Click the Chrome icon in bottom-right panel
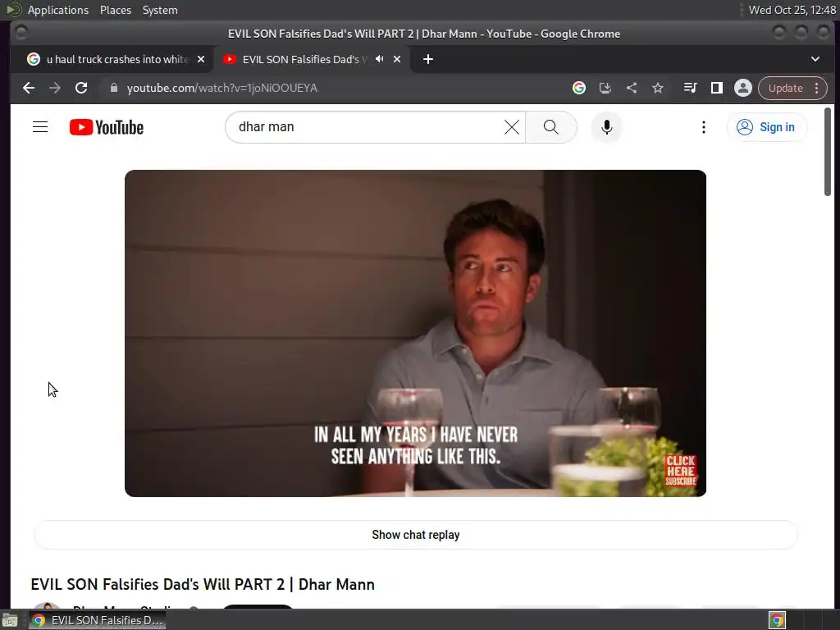The width and height of the screenshot is (840, 630). tap(777, 620)
